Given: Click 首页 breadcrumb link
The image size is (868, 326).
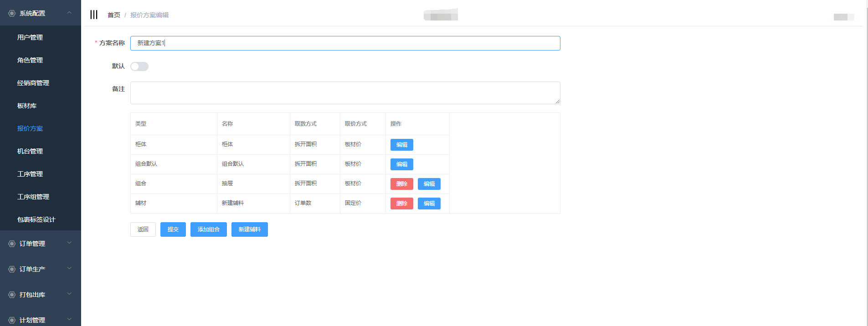Looking at the screenshot, I should (114, 15).
